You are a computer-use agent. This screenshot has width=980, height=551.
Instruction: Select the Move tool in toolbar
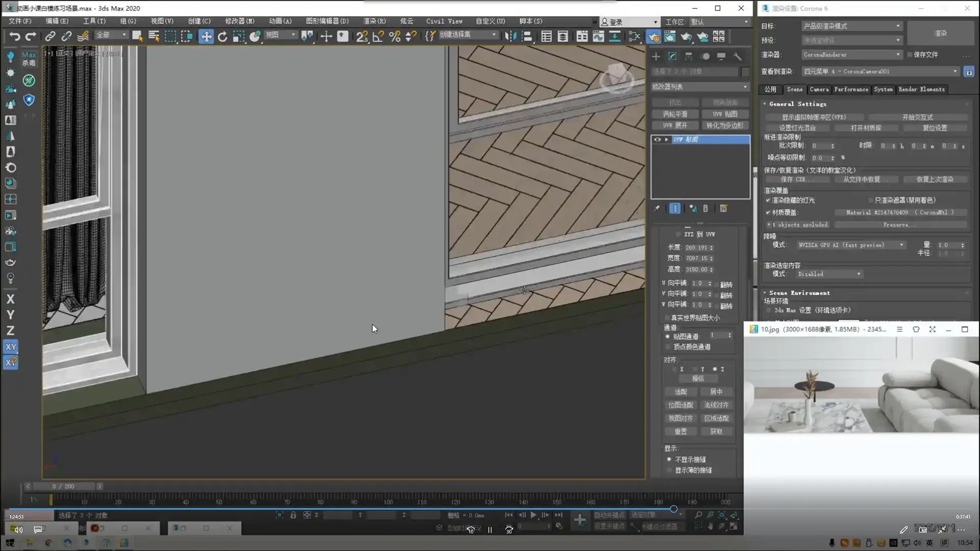tap(206, 36)
